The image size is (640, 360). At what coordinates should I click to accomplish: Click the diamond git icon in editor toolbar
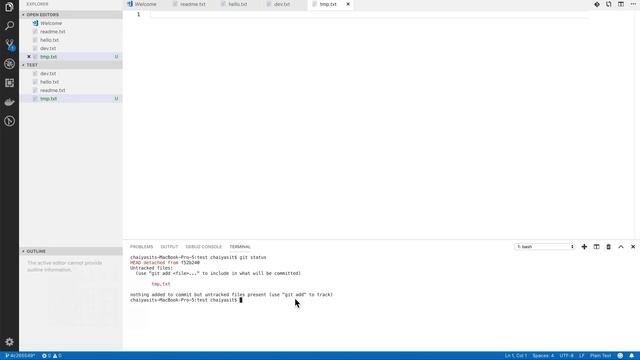597,4
